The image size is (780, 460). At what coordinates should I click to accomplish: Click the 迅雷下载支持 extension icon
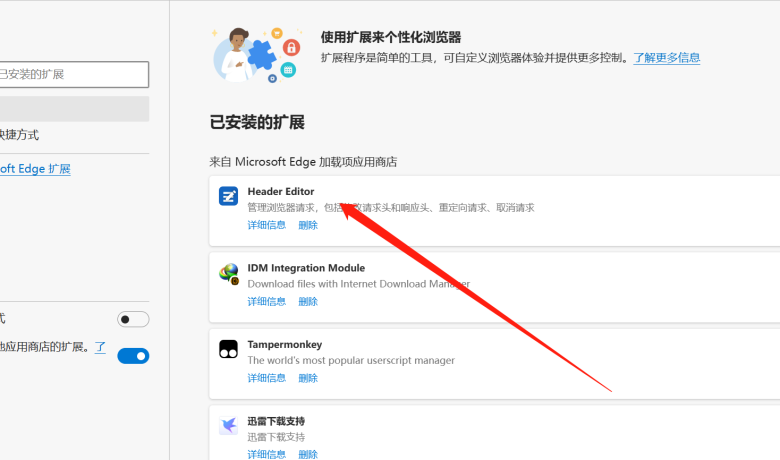(x=228, y=426)
